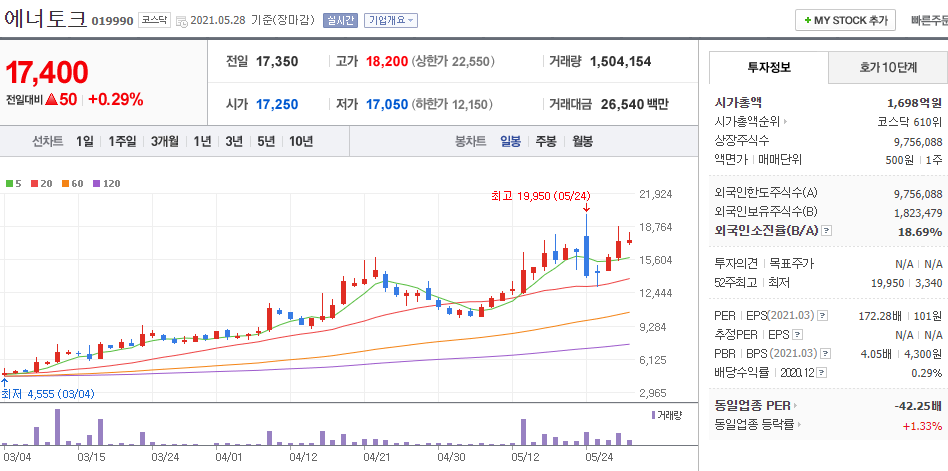Screen dimensions: 948x471
Task: Select 3개월 line chart period
Action: (x=164, y=141)
